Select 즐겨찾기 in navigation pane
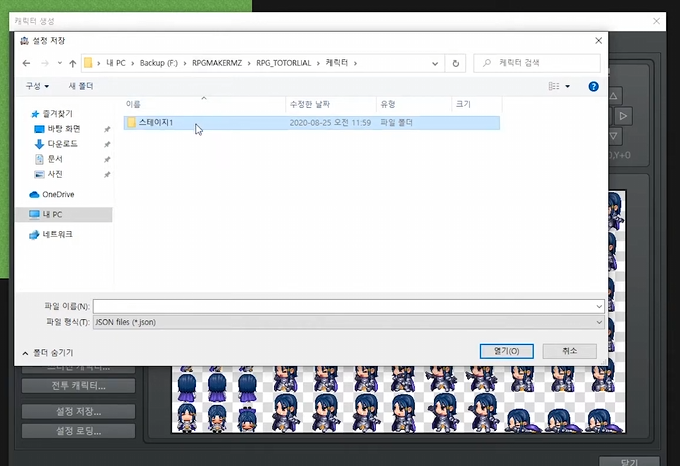The image size is (680, 466). [58, 114]
